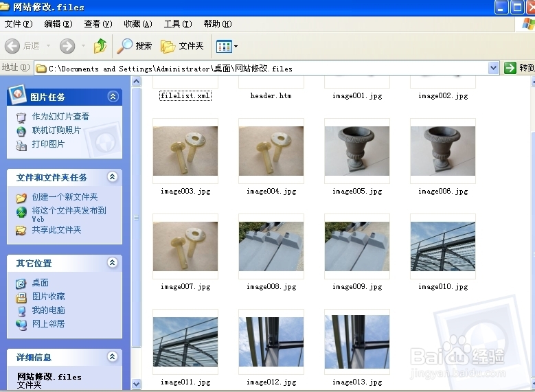Click the computer icon beside 我的电脑
Screen dimensions: 535x392
click(21, 311)
